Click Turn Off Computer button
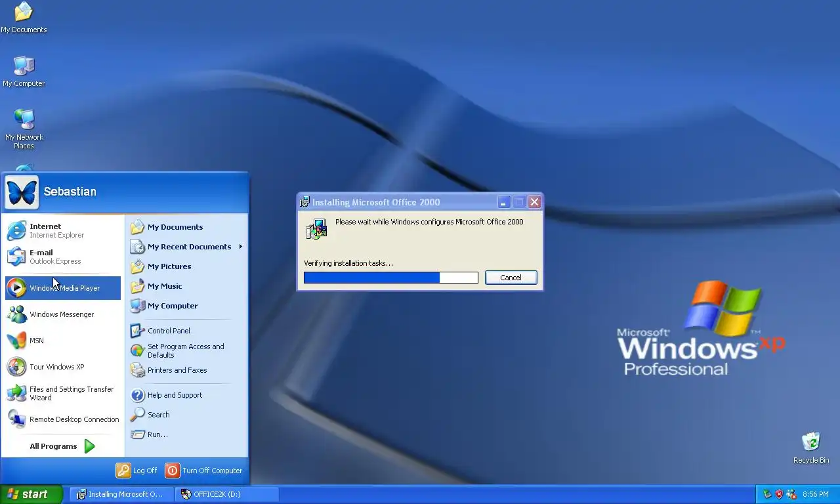This screenshot has width=840, height=504. pos(204,471)
